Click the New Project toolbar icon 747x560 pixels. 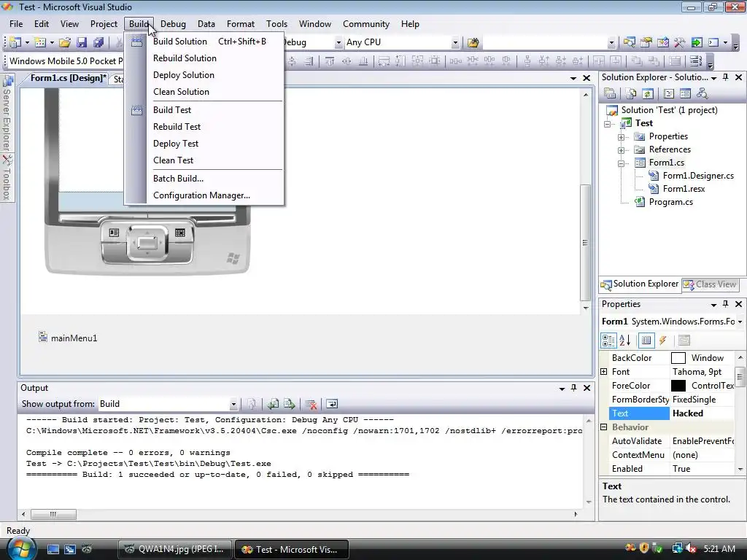(15, 42)
